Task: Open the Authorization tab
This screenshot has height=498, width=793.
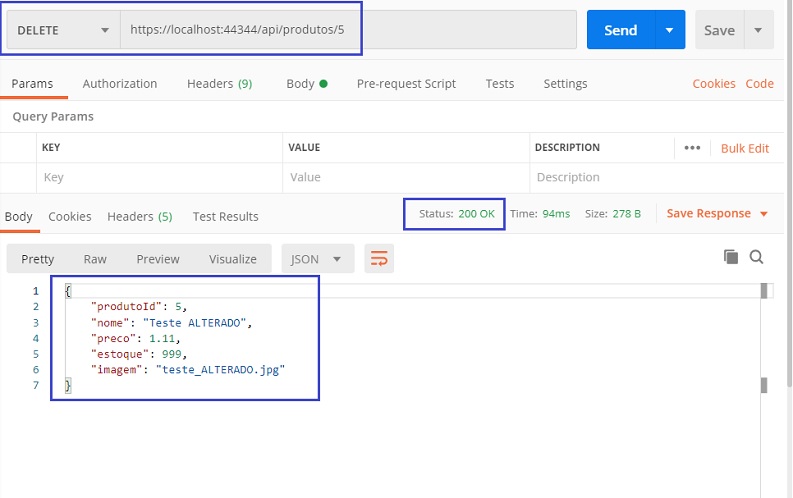Action: [120, 84]
